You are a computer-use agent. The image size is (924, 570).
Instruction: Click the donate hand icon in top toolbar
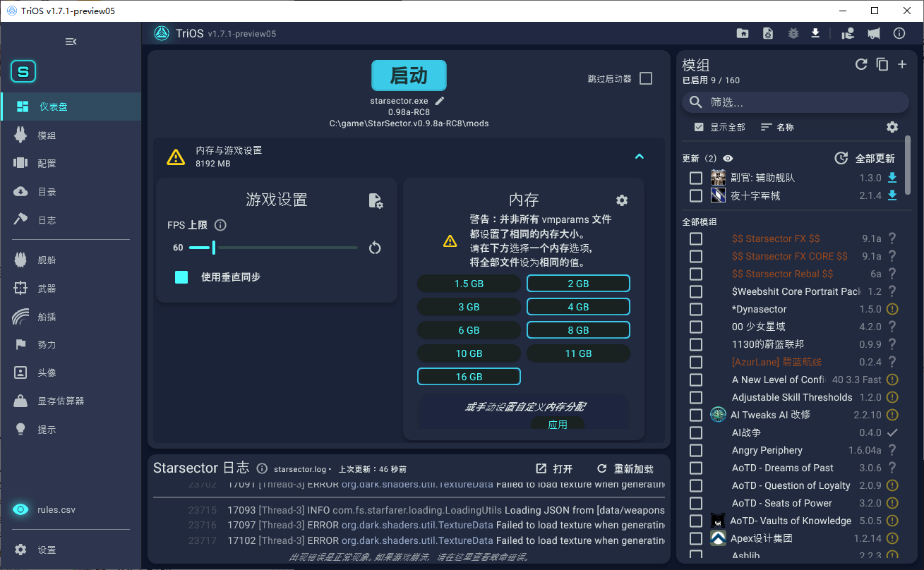(x=848, y=33)
